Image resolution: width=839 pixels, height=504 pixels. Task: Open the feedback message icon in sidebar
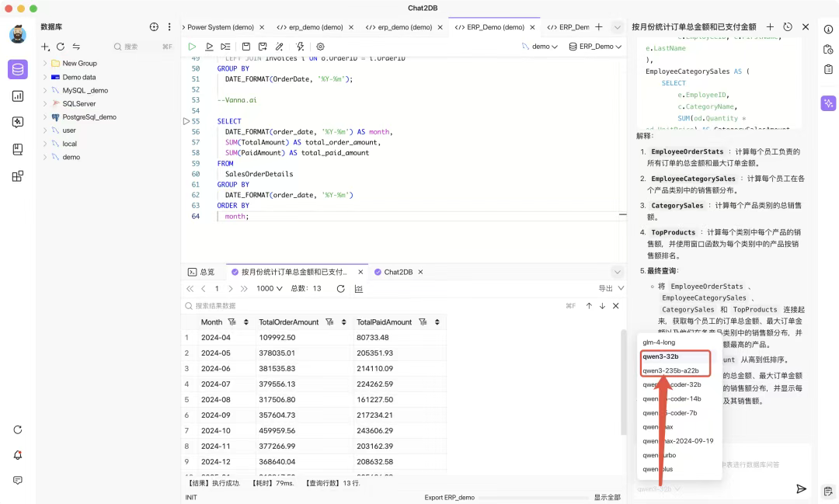point(18,481)
